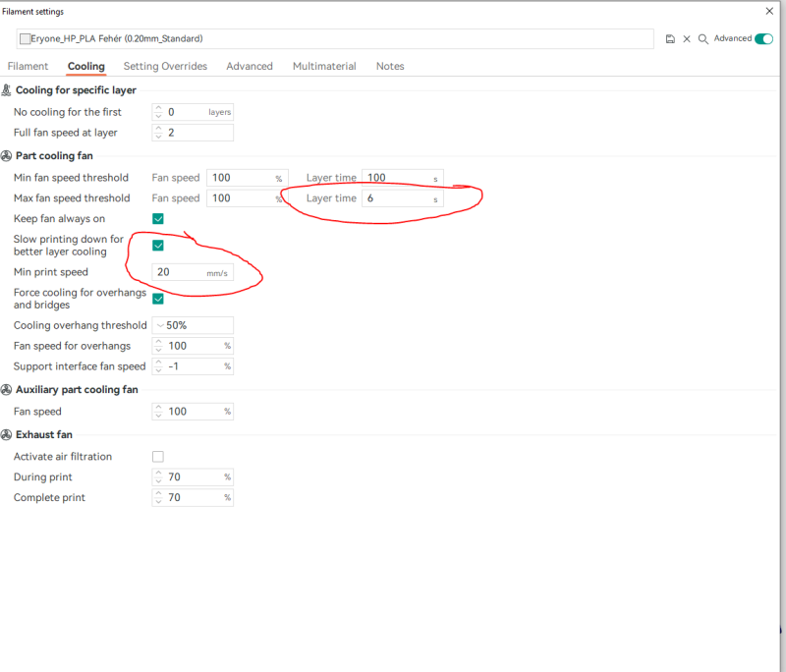Viewport: 786px width, 672px height.
Task: Click the Exhaust fan heading
Action: pos(44,434)
